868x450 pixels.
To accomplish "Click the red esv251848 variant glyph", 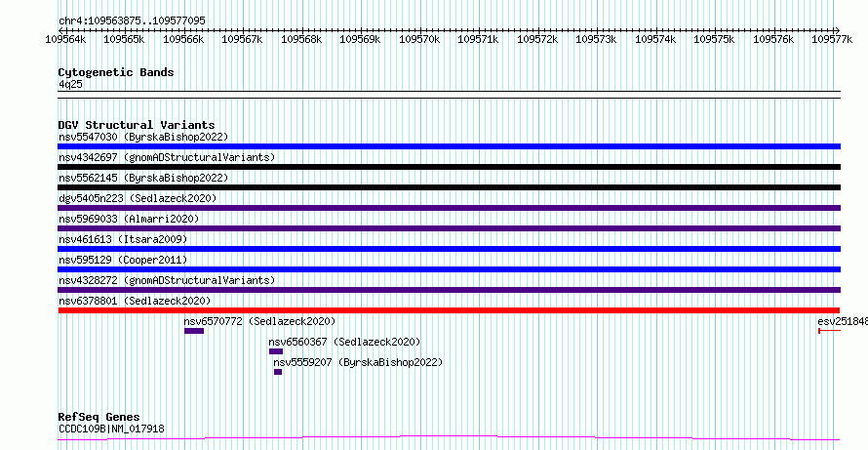I will click(829, 331).
